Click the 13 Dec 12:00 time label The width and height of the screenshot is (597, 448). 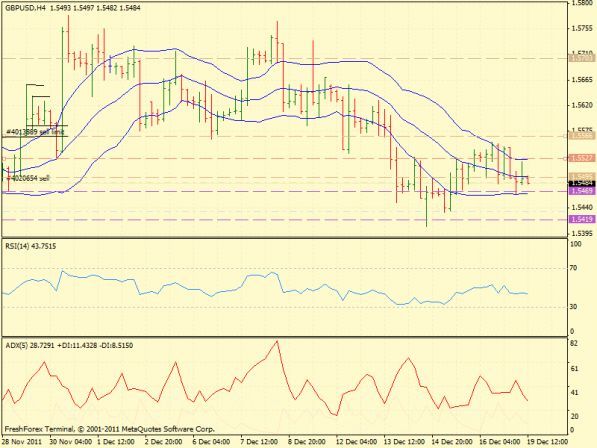point(404,442)
